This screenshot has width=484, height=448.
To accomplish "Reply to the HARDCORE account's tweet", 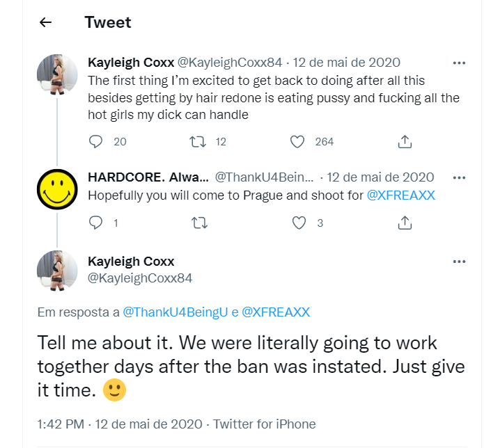I will pyautogui.click(x=97, y=223).
